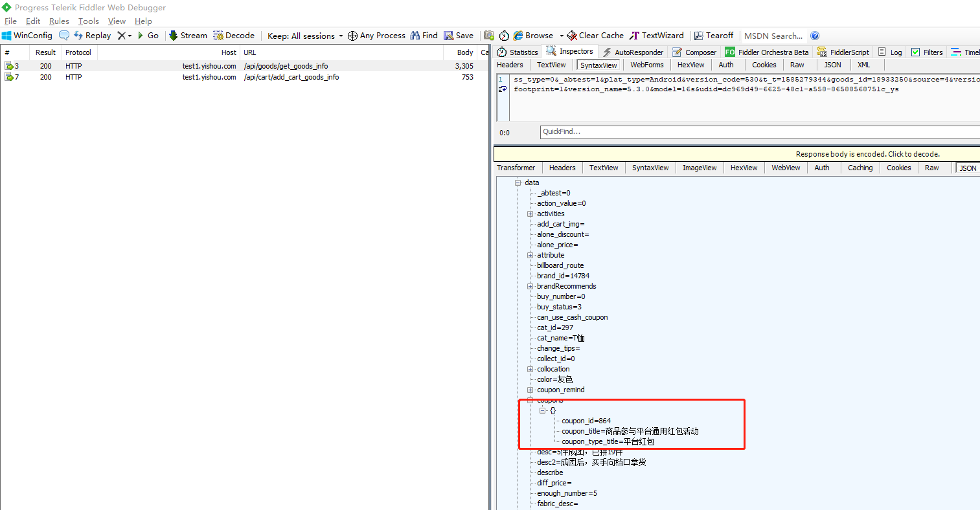Image resolution: width=980 pixels, height=510 pixels.
Task: Select session 7 add_cart_goods_info row
Action: pos(244,77)
